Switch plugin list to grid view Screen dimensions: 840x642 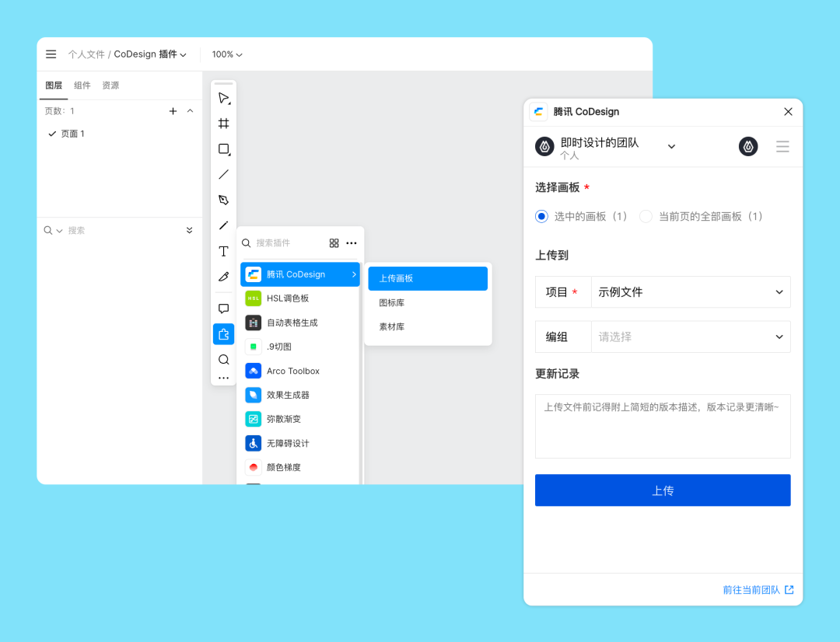coord(334,243)
